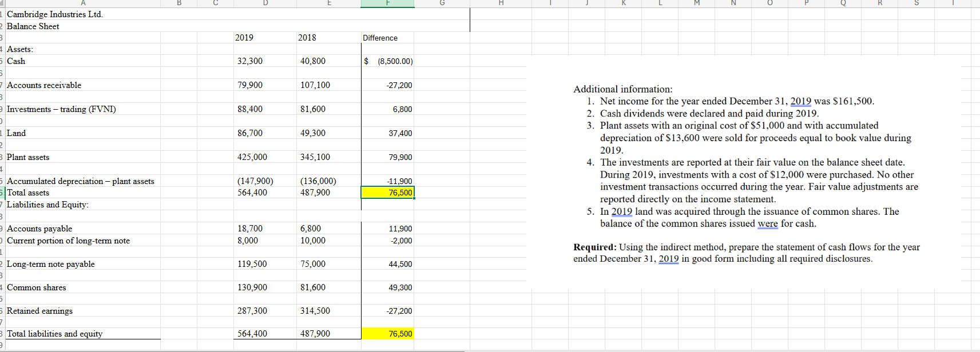Select Accounts payable 2018 value 6,800

(x=311, y=229)
